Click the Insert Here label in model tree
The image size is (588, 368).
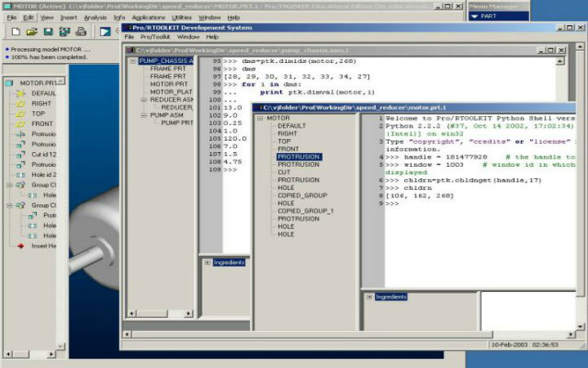(44, 246)
